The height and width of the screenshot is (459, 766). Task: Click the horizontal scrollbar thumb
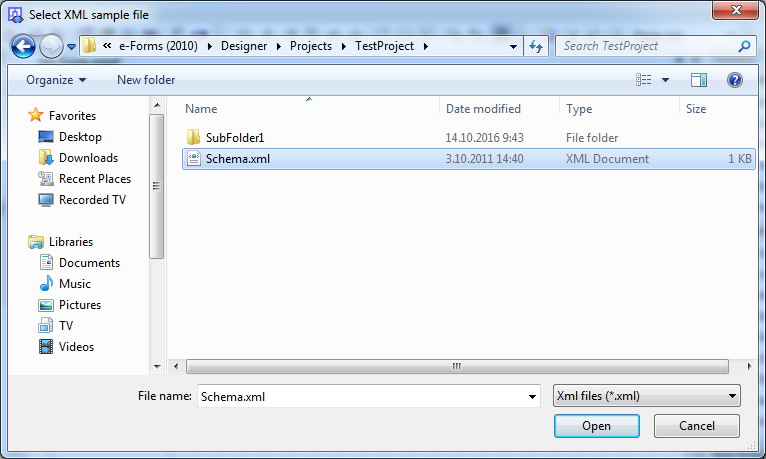pos(457,366)
